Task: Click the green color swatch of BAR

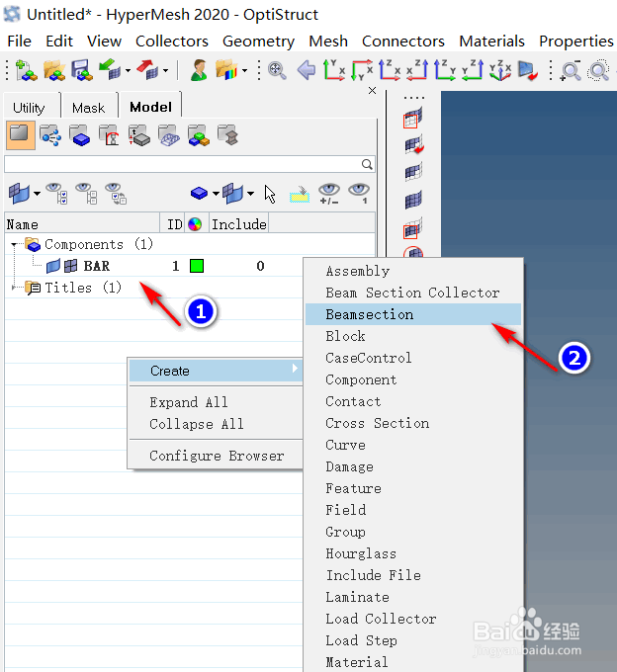Action: coord(197,266)
